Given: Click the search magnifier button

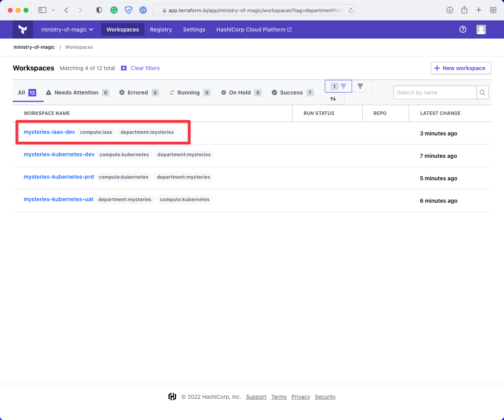Looking at the screenshot, I should tap(482, 93).
